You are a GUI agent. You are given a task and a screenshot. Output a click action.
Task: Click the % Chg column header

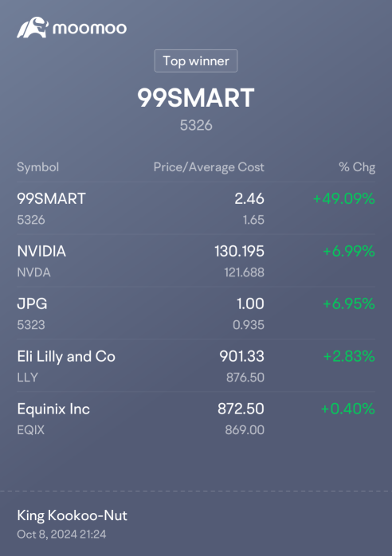click(x=357, y=167)
